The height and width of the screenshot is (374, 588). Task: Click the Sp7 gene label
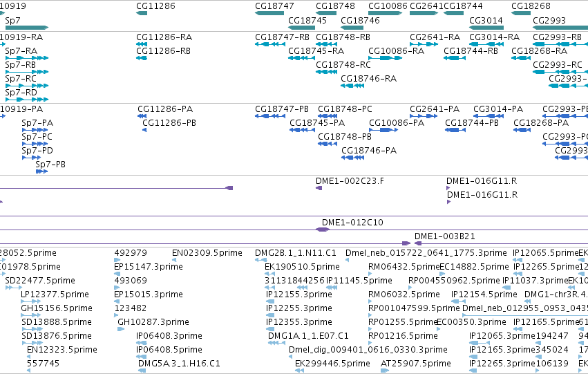click(12, 20)
